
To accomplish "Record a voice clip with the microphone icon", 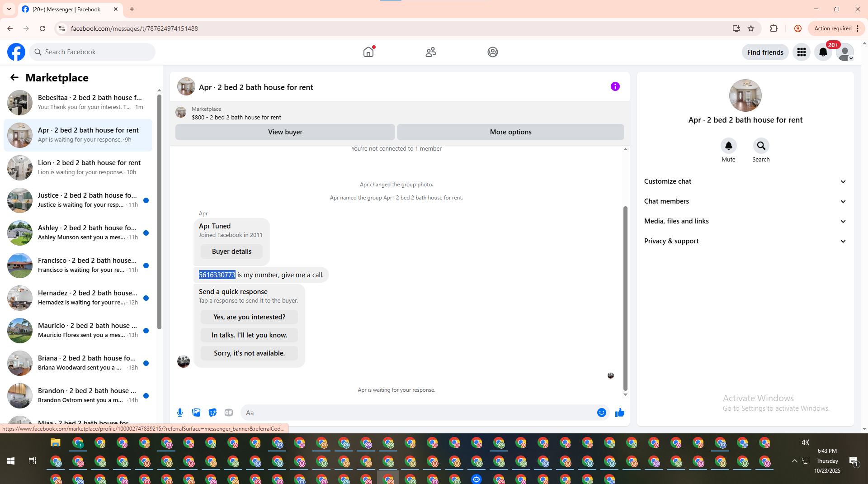I will point(180,413).
